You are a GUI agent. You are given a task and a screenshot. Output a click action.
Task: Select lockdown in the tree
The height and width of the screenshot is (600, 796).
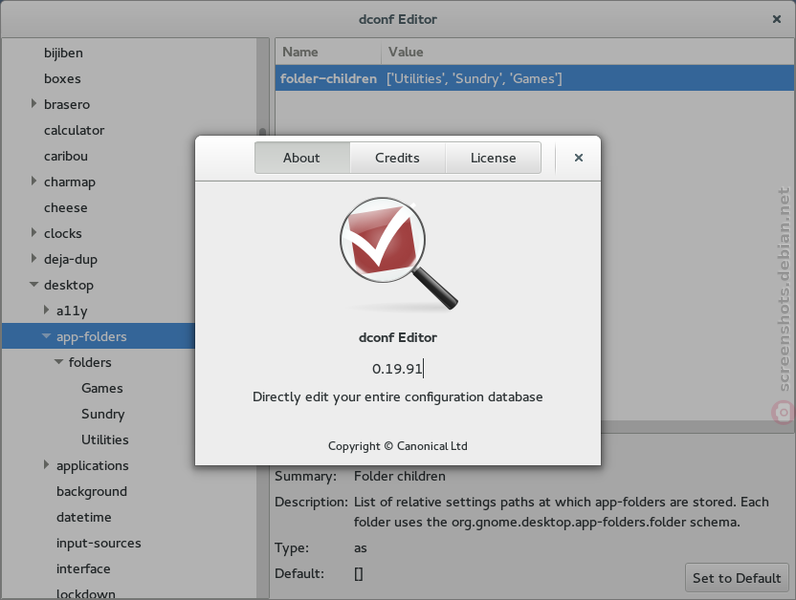(x=86, y=593)
